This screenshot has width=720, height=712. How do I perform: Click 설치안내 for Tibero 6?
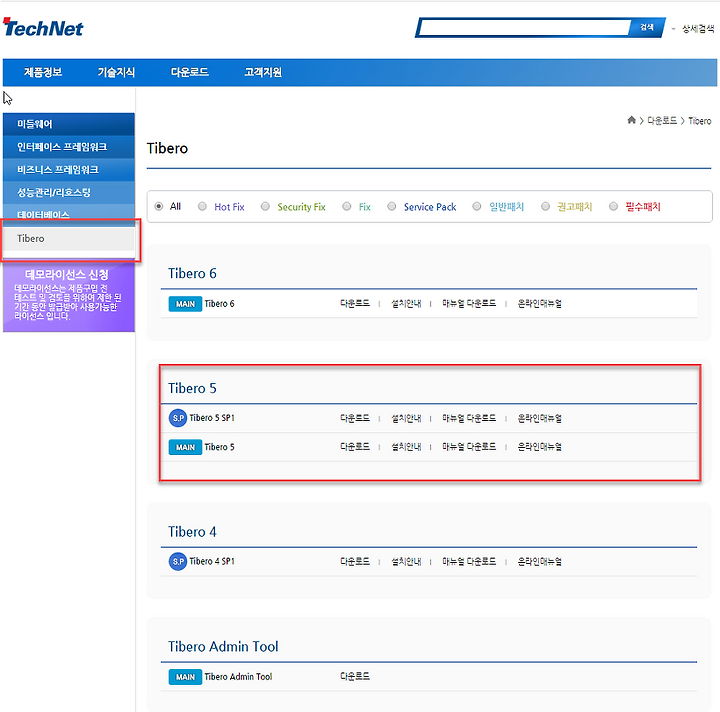(406, 303)
